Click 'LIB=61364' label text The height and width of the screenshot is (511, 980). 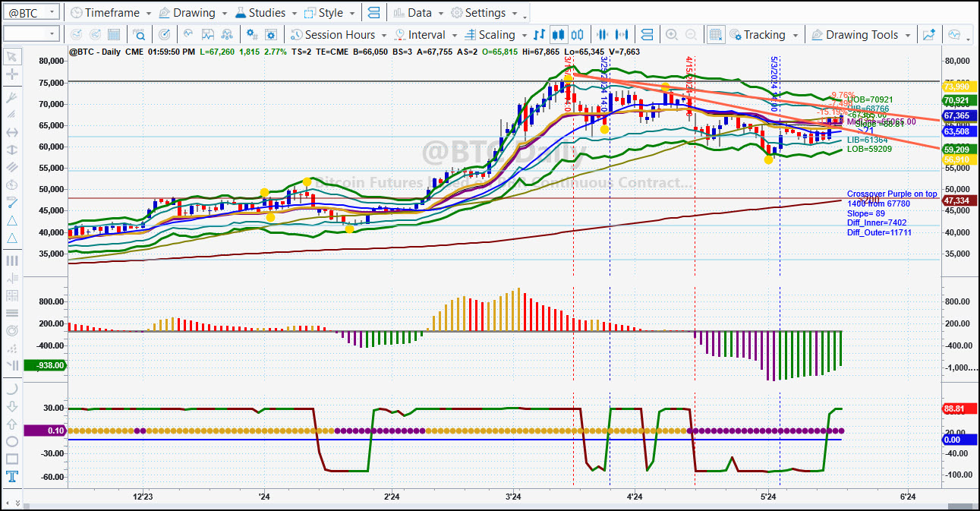pos(867,140)
